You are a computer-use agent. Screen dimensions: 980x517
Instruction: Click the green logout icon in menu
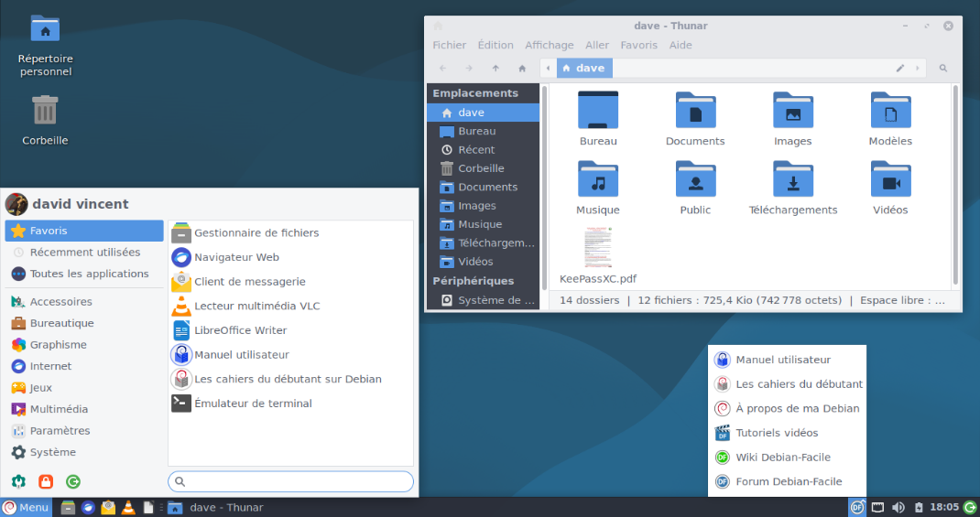point(73,481)
